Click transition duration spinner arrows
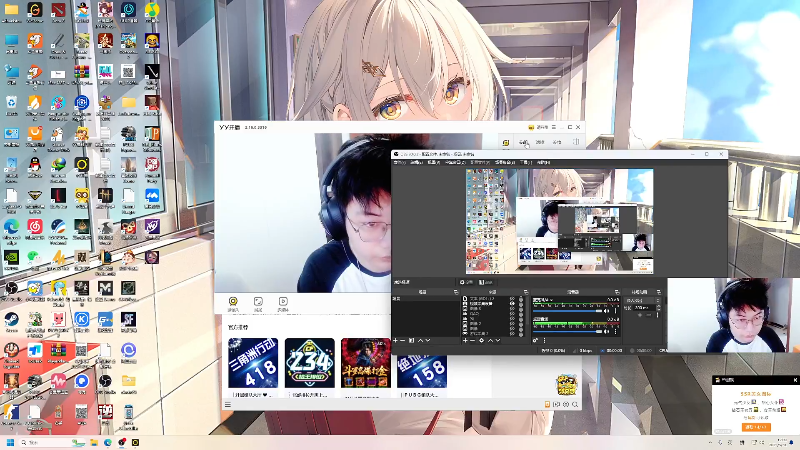 (x=659, y=308)
